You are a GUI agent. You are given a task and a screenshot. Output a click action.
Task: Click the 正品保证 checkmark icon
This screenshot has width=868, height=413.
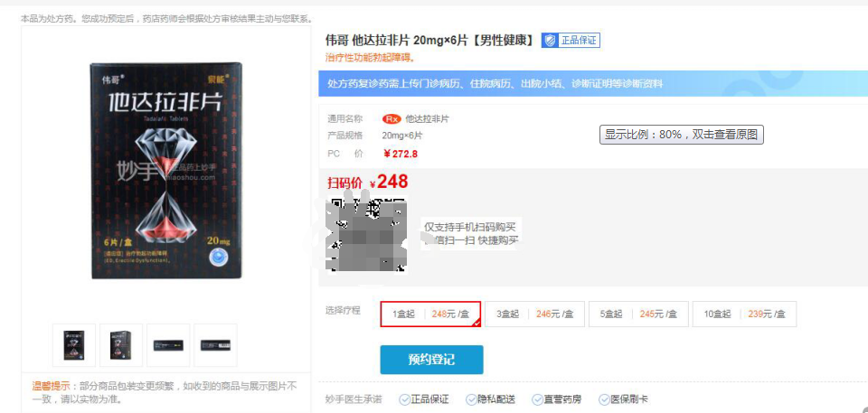click(x=405, y=399)
